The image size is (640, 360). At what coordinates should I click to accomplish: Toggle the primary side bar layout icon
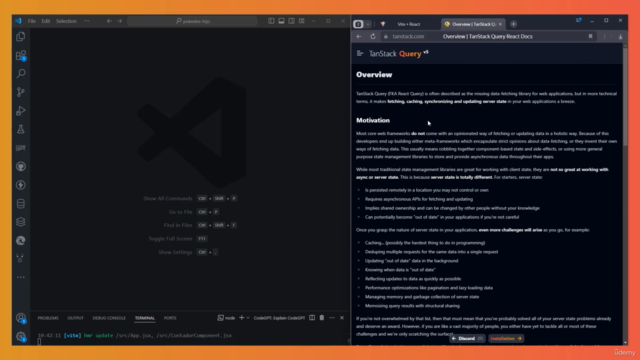coord(271,21)
